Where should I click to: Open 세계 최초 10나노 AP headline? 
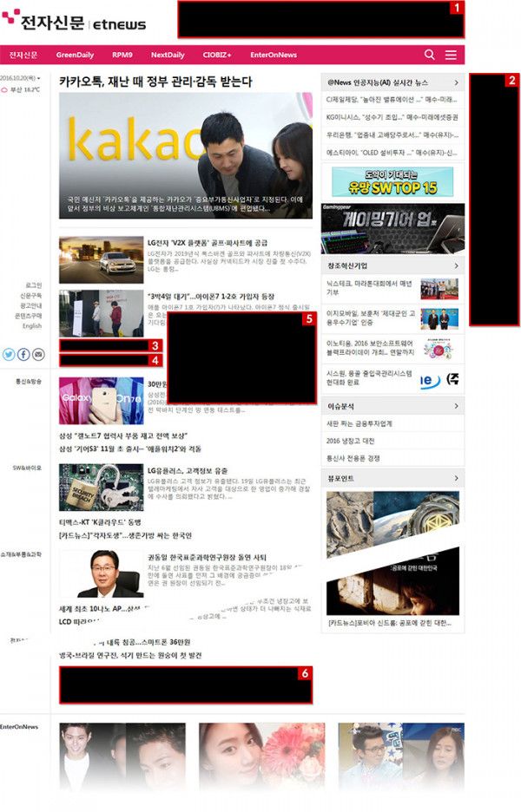pyautogui.click(x=103, y=608)
